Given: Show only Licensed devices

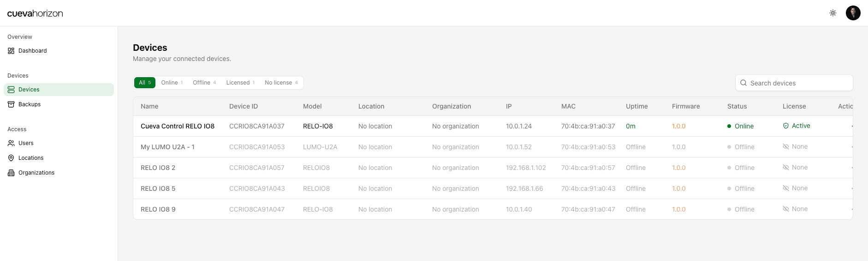Looking at the screenshot, I should [x=240, y=83].
